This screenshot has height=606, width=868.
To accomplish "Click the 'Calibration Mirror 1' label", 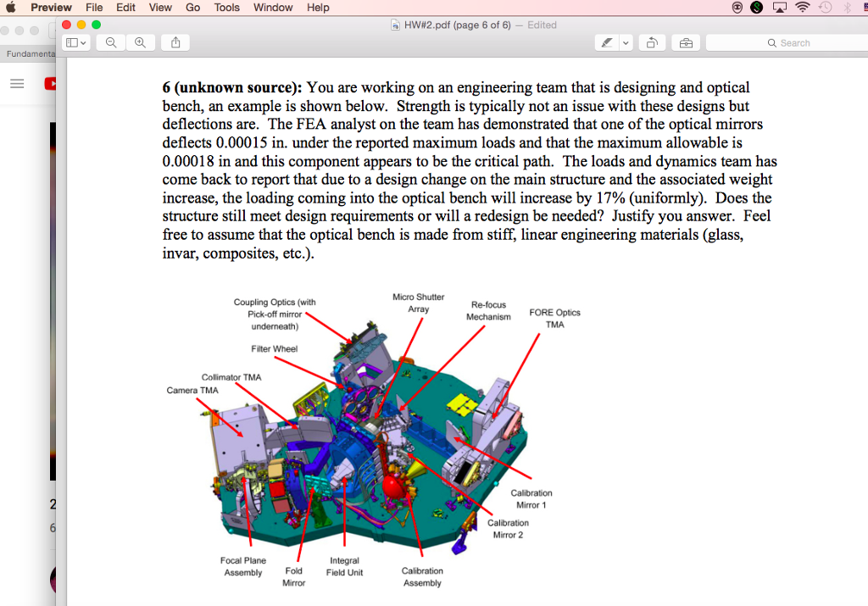I will click(531, 498).
